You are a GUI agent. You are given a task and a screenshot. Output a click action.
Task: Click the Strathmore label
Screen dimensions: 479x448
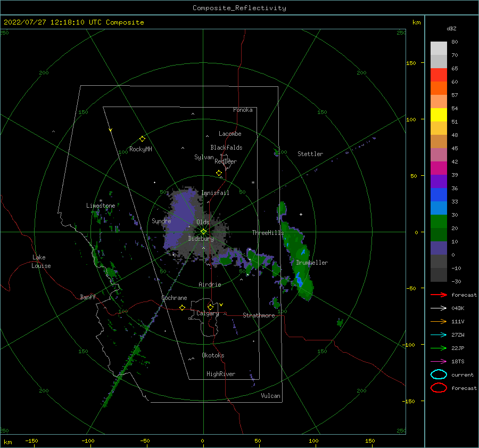coord(259,315)
